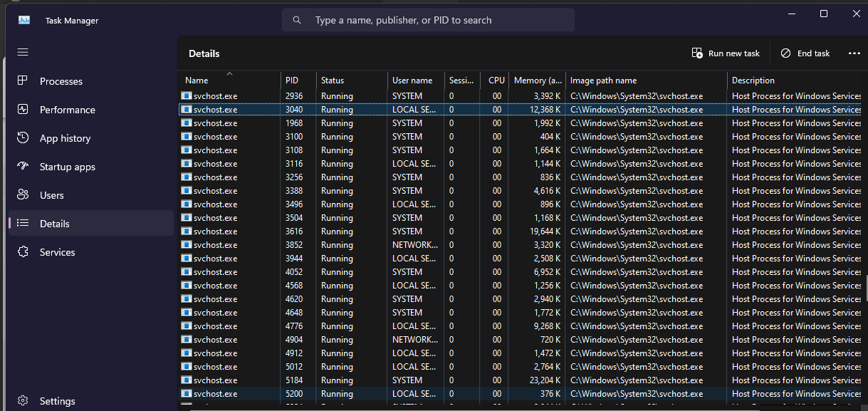Sort the list by the CPU column header

496,80
